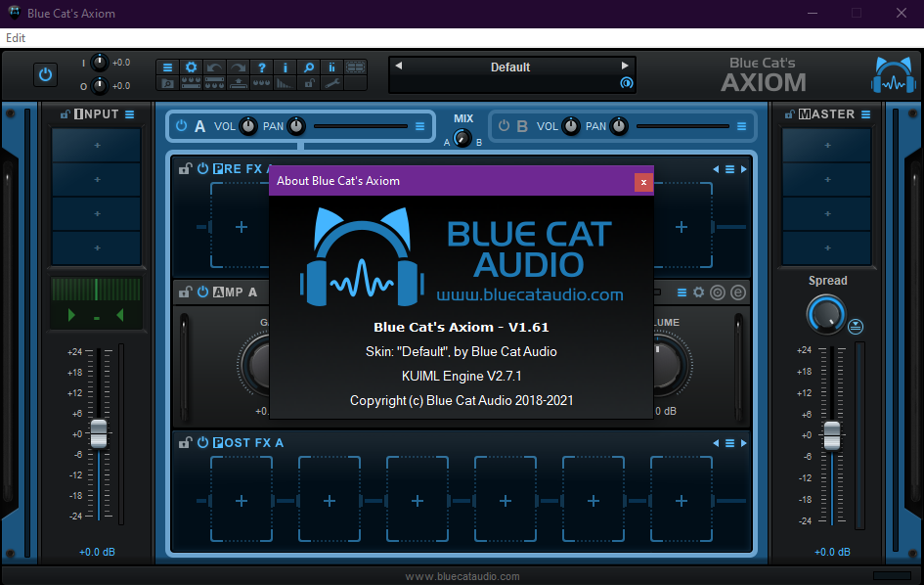Go to next POST FX A preset
Screen dimensions: 924x585
(x=744, y=443)
